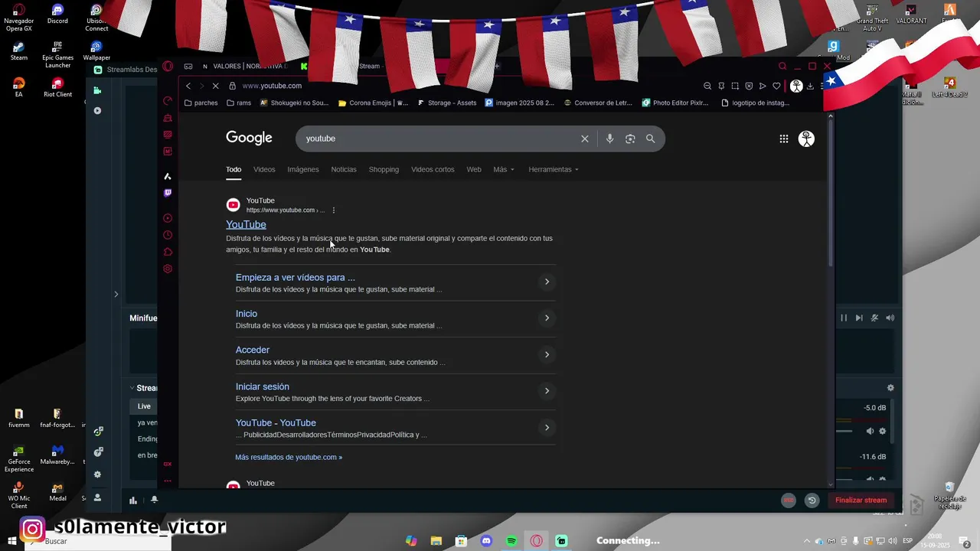
Task: Expand the Acceder sitelink chevron
Action: coord(547,354)
